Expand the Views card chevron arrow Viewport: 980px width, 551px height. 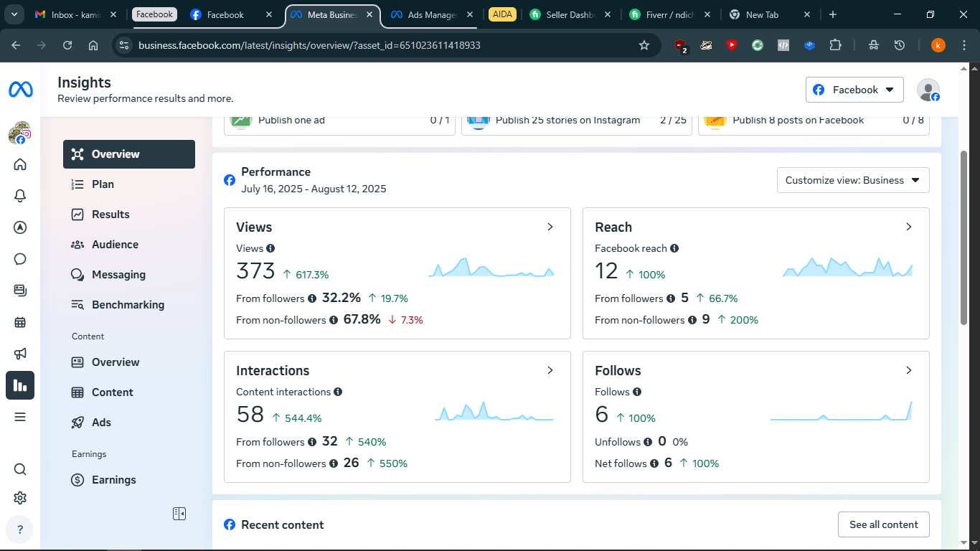(550, 227)
